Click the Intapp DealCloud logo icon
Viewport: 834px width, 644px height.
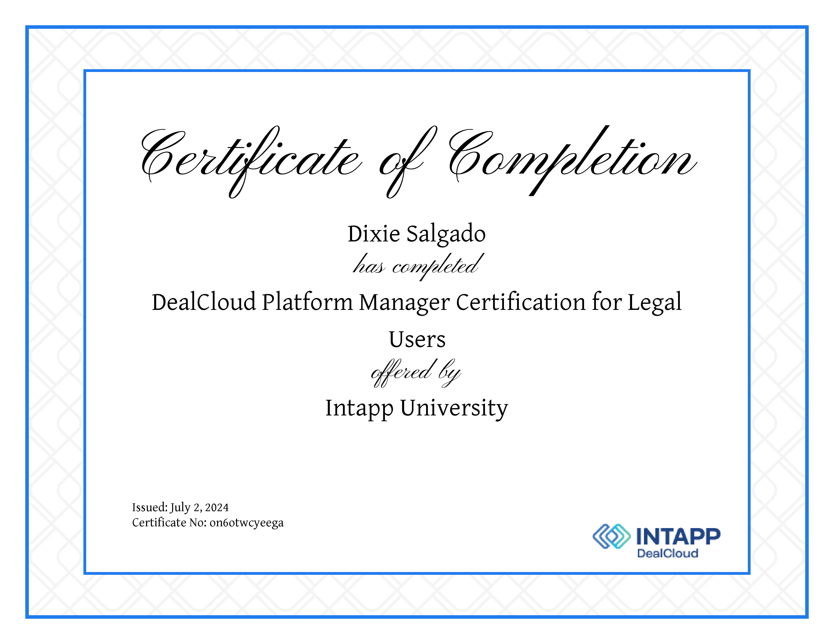pos(611,536)
